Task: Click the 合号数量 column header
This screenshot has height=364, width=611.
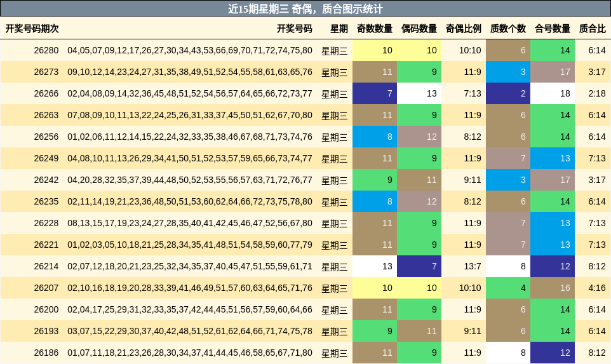Action: tap(552, 29)
